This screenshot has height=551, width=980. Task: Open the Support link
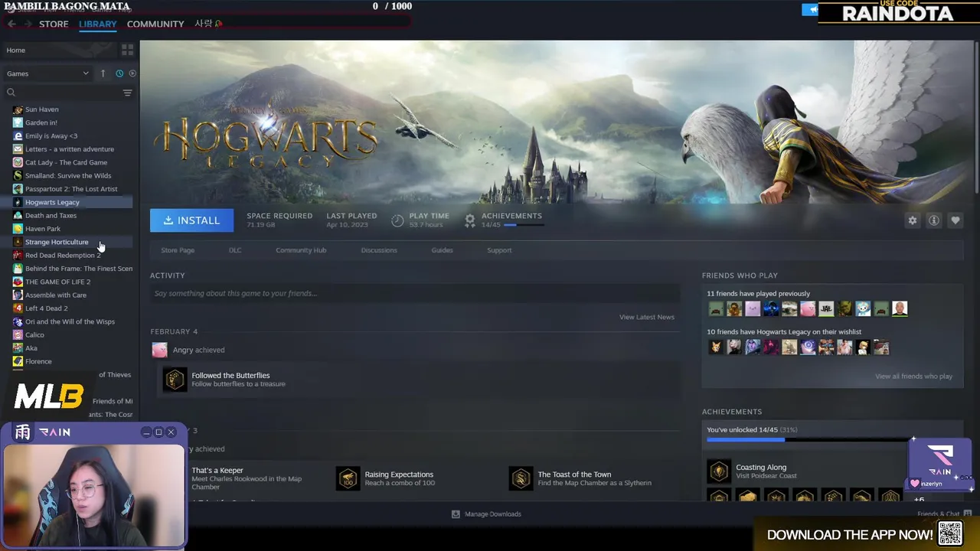499,250
